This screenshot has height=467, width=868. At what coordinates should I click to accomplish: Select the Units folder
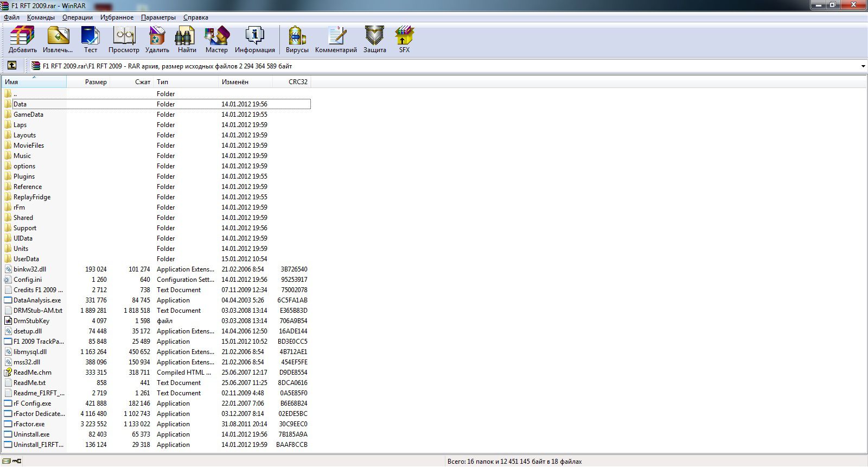(x=21, y=249)
